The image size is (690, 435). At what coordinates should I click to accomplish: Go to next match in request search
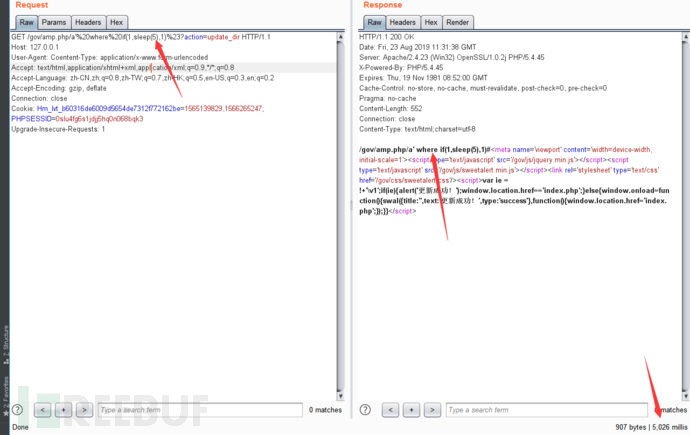(x=84, y=410)
